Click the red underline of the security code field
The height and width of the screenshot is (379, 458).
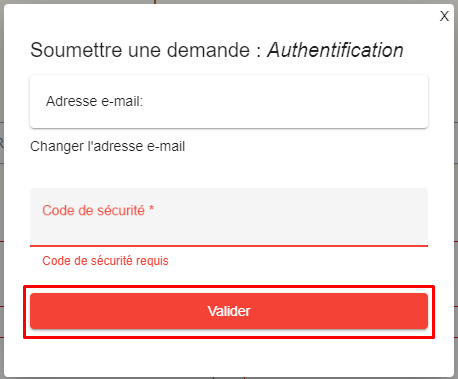point(229,246)
